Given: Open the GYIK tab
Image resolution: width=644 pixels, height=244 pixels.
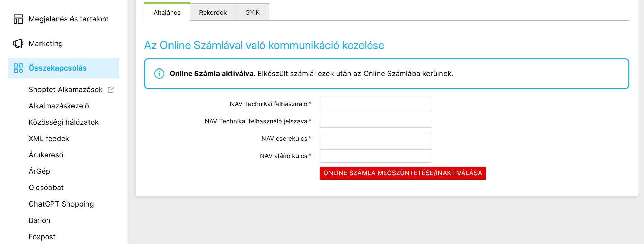Looking at the screenshot, I should click(253, 12).
